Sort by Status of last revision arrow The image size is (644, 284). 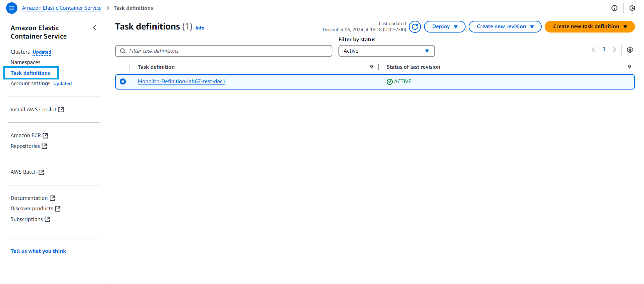coord(630,67)
